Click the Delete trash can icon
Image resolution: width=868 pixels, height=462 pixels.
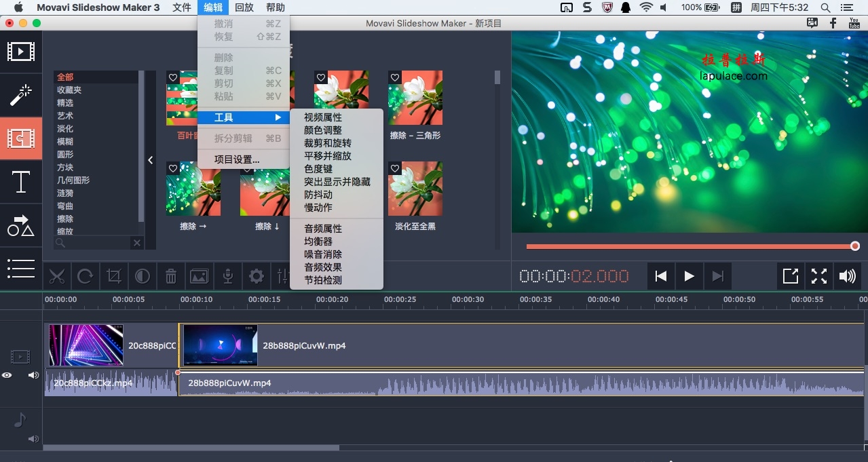click(x=171, y=277)
